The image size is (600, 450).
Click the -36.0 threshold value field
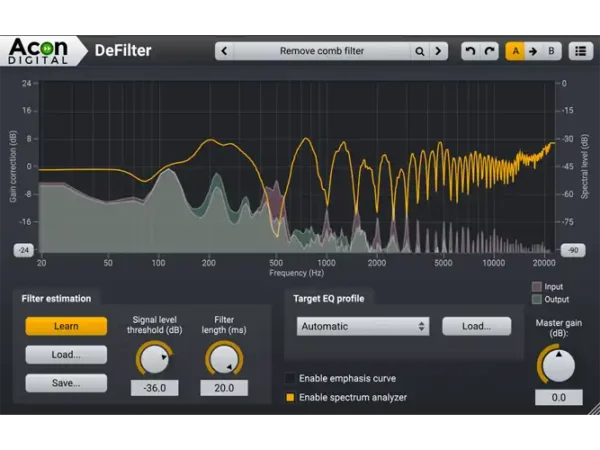155,388
